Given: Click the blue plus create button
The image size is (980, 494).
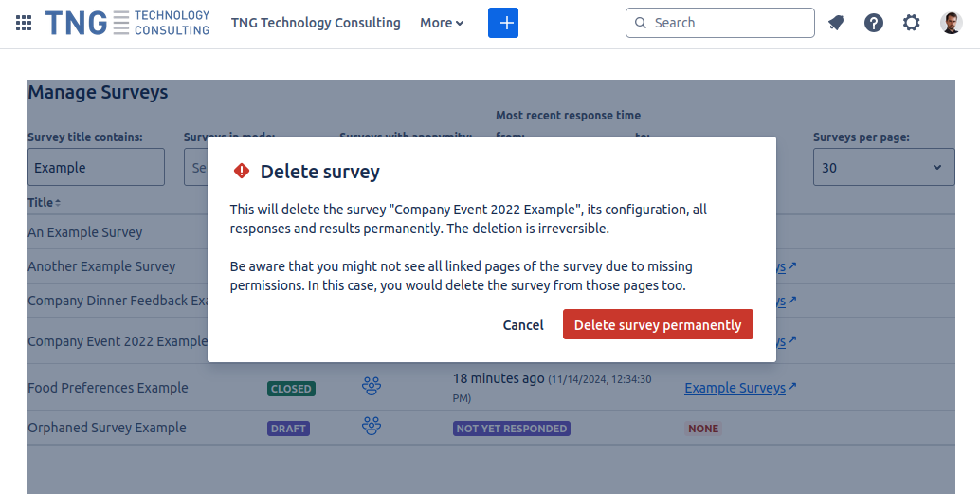Looking at the screenshot, I should click(503, 23).
